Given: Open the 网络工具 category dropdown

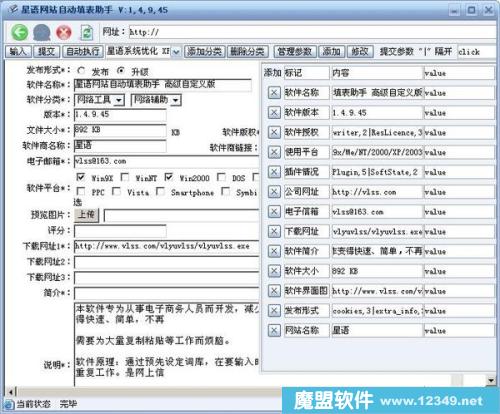Looking at the screenshot, I should [100, 100].
